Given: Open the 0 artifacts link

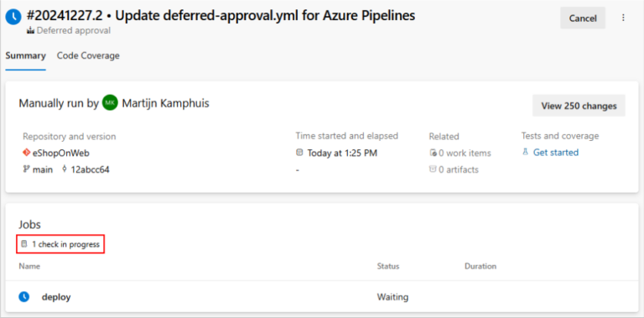Looking at the screenshot, I should point(459,169).
